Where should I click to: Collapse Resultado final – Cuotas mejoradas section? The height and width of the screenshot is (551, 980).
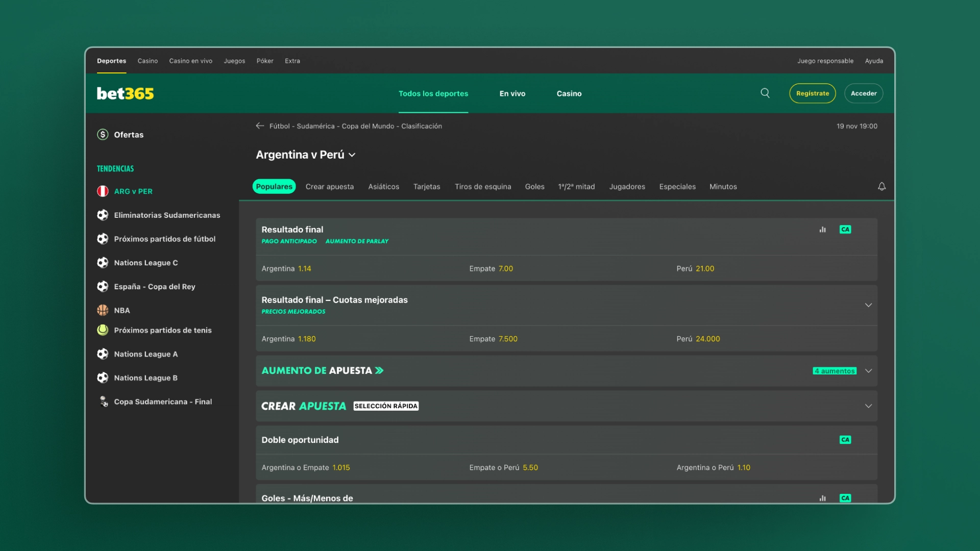(x=868, y=305)
